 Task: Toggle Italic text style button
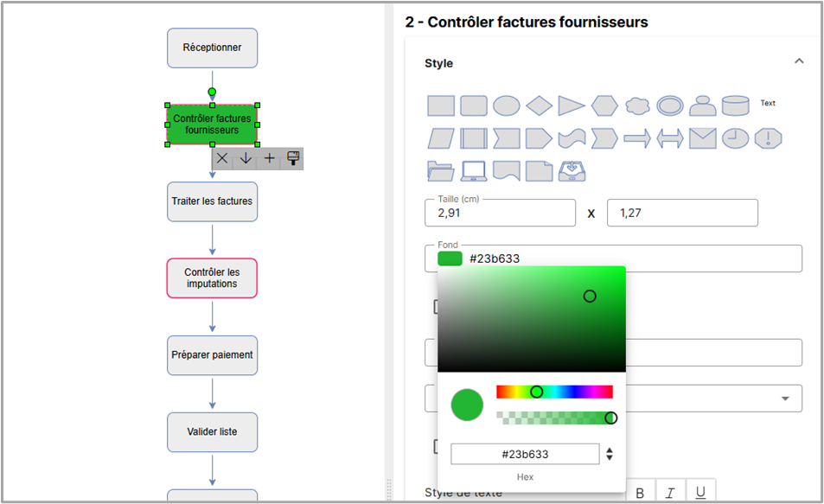[670, 493]
